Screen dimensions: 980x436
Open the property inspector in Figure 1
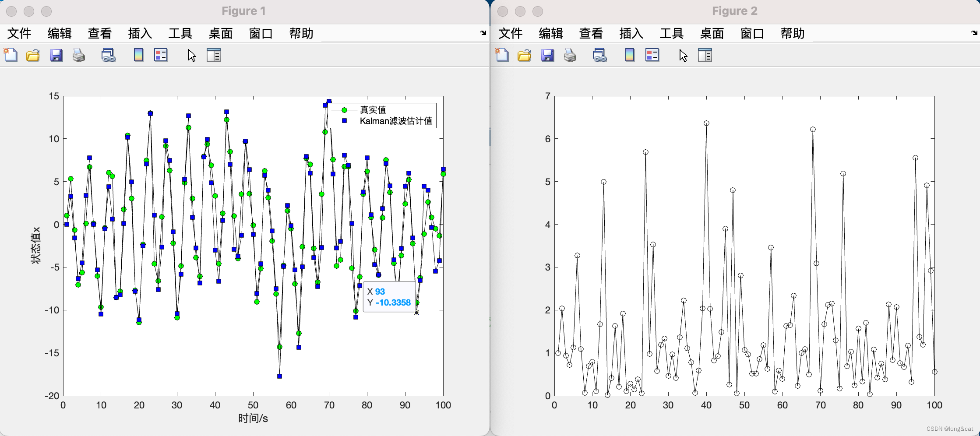pyautogui.click(x=213, y=56)
